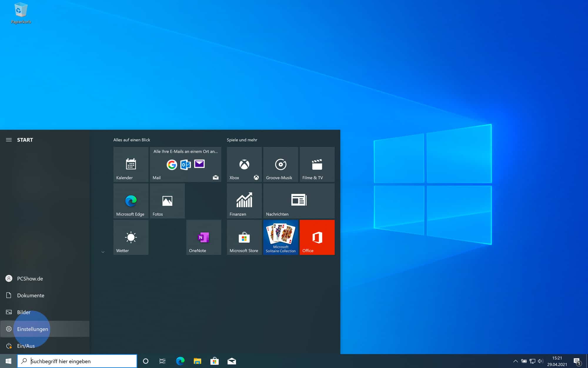The width and height of the screenshot is (588, 368).
Task: Open the Kalender tile
Action: tap(131, 164)
